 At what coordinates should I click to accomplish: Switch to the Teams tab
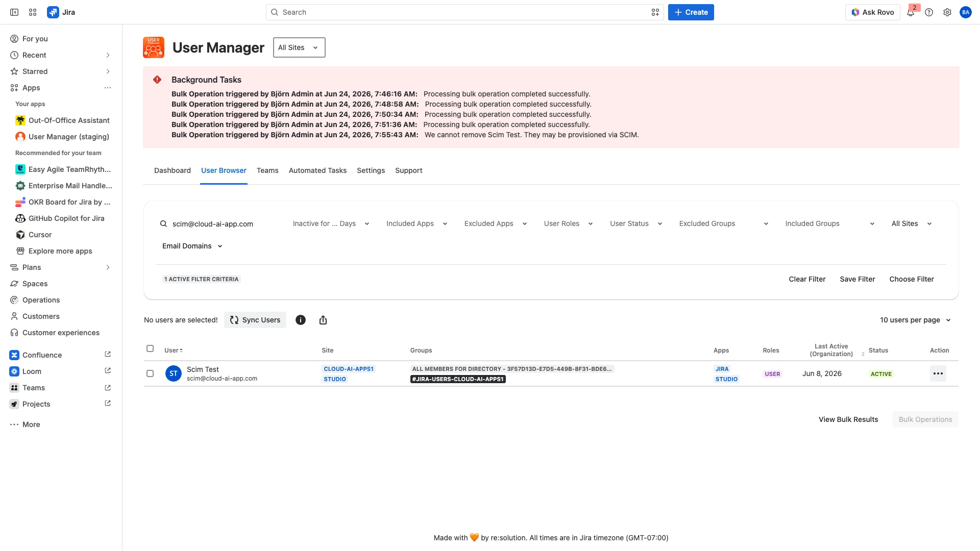(x=267, y=170)
